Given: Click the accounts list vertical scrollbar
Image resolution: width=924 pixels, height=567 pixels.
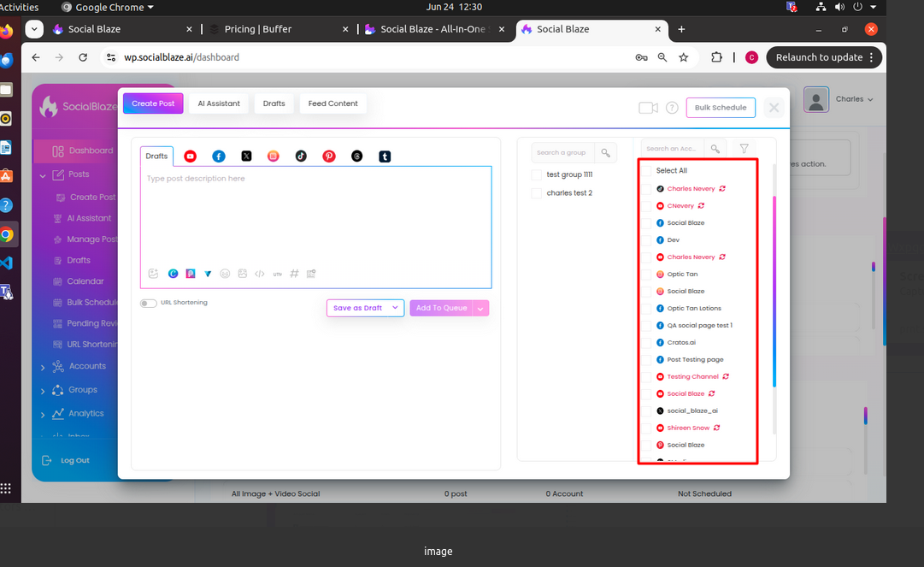Looking at the screenshot, I should (774, 292).
